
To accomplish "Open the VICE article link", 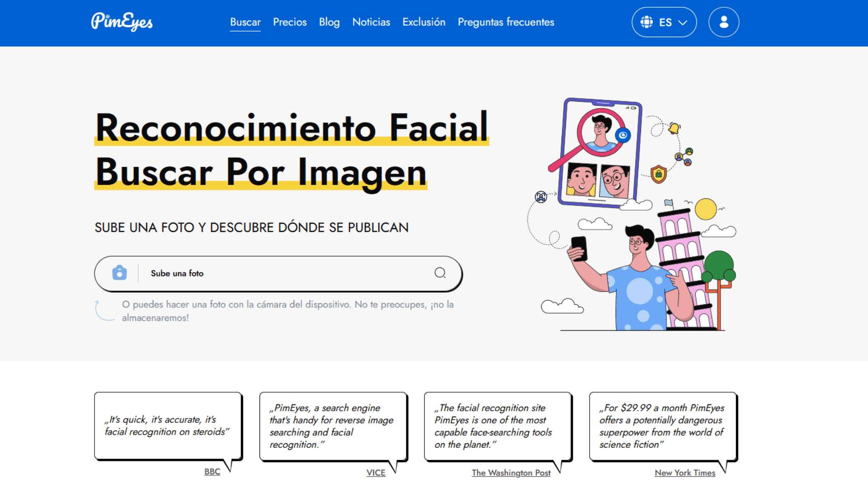I will [x=376, y=472].
